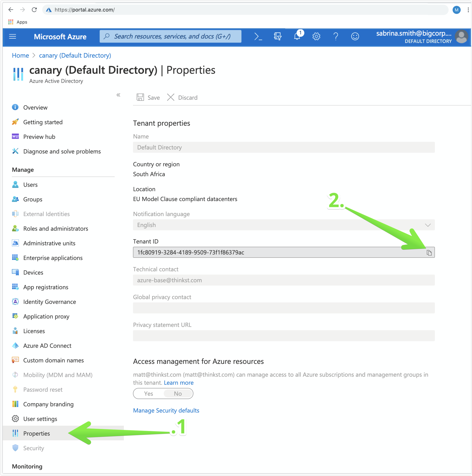Click canary (Default Directory) breadcrumb
The height and width of the screenshot is (476, 472).
tap(75, 55)
